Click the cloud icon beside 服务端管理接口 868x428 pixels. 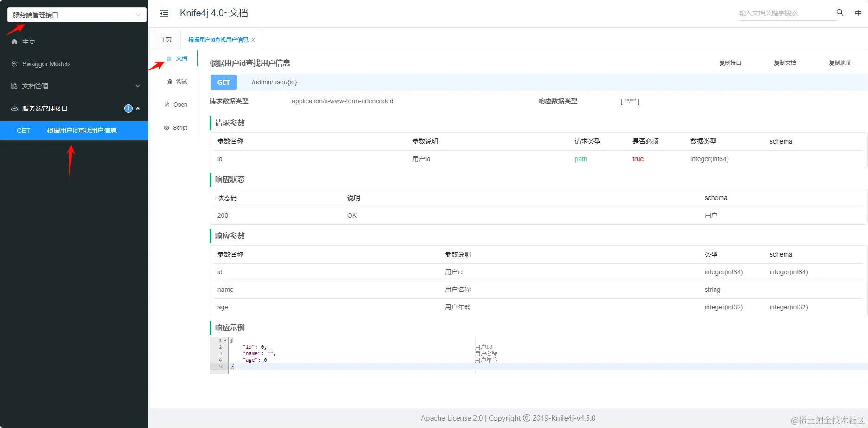pos(14,108)
